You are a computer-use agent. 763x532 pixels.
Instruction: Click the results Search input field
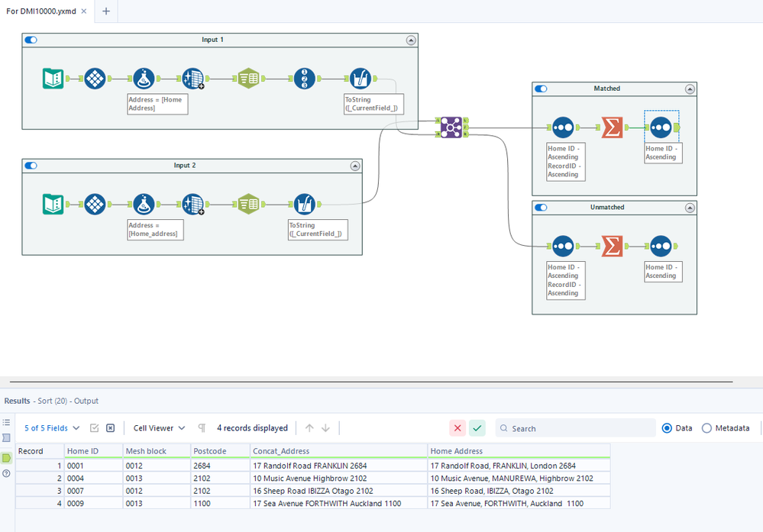pyautogui.click(x=576, y=428)
